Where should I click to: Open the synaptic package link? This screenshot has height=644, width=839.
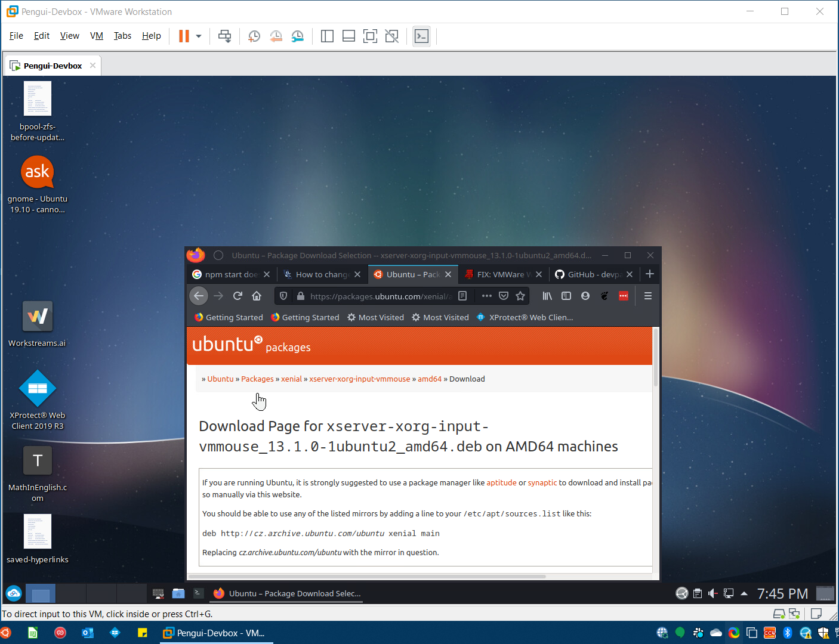pos(542,482)
